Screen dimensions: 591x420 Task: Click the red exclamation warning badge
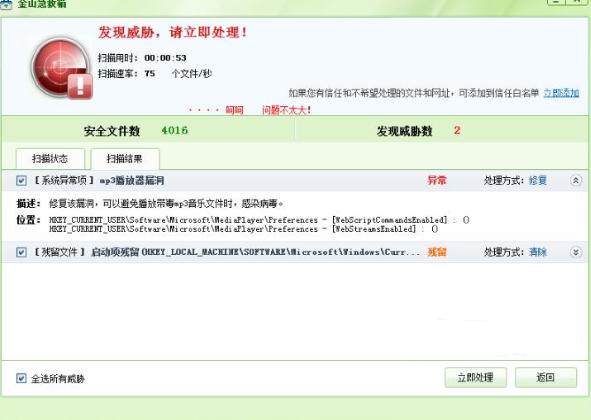[x=80, y=86]
